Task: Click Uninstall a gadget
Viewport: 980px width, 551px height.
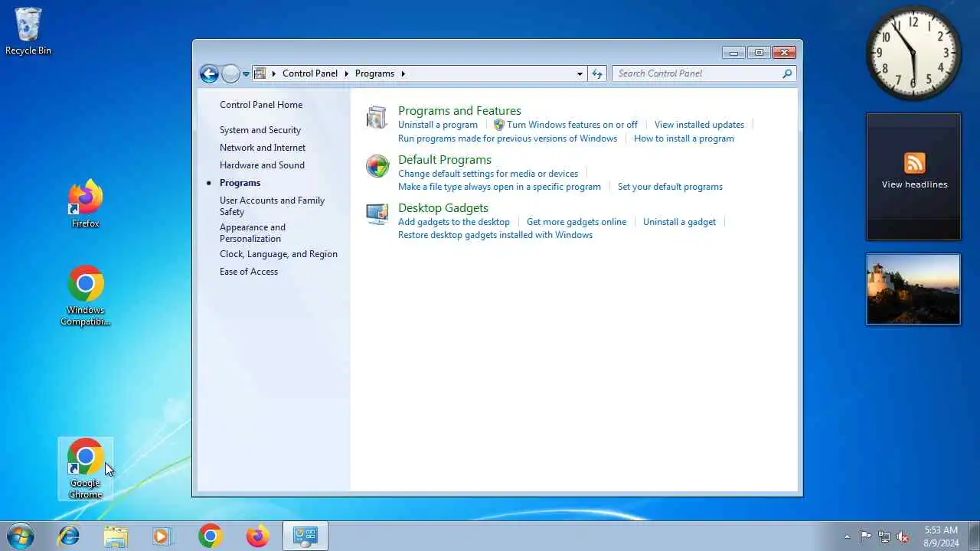Action: (x=679, y=222)
